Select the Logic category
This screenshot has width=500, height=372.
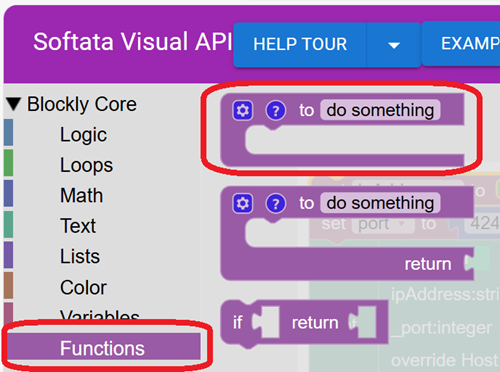83,135
